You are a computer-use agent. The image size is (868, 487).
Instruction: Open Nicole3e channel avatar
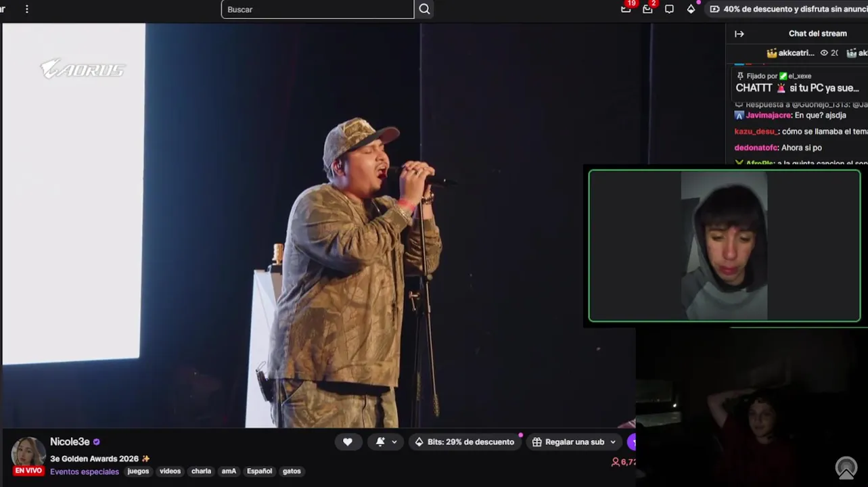coord(28,453)
